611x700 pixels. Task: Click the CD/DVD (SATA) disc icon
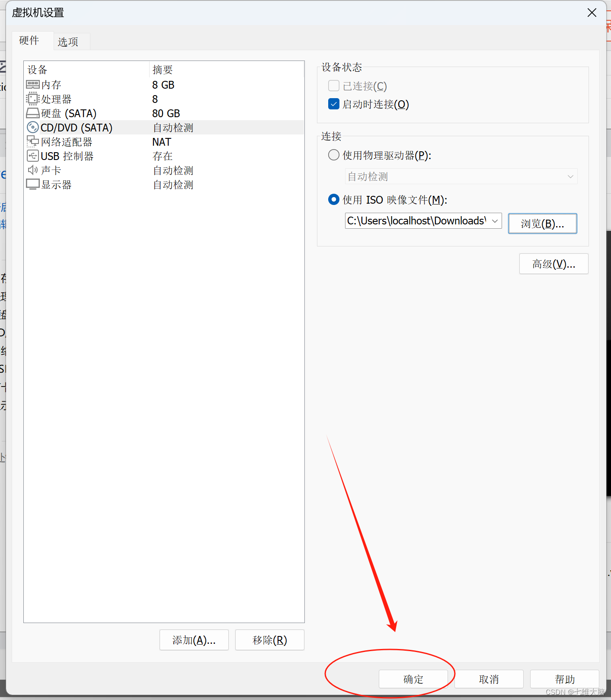click(x=33, y=128)
